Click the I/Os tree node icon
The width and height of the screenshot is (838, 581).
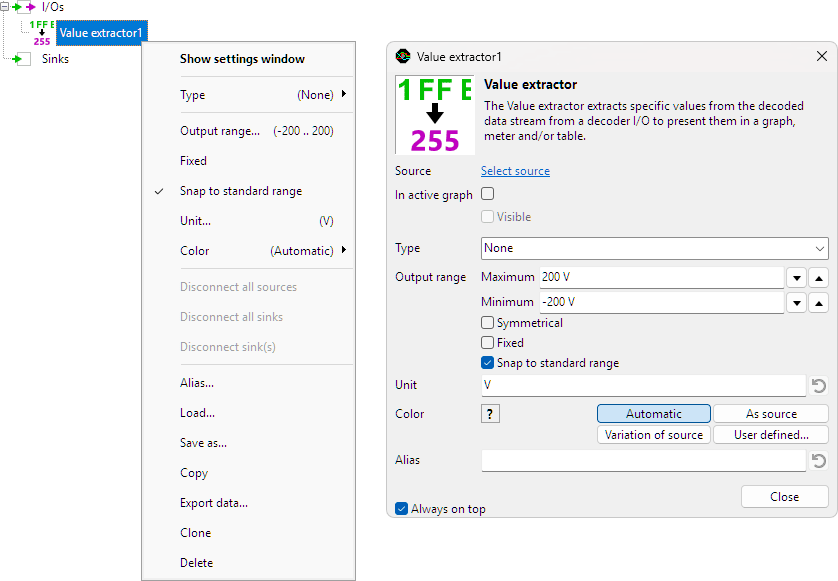pos(24,7)
